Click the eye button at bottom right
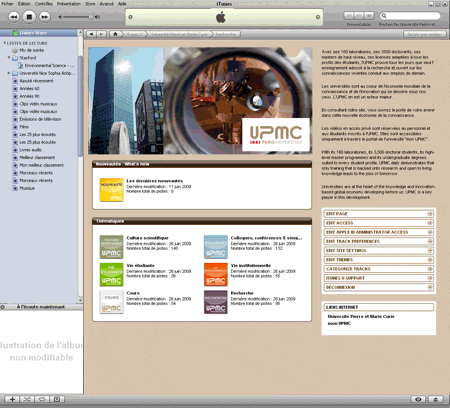 coord(418,399)
